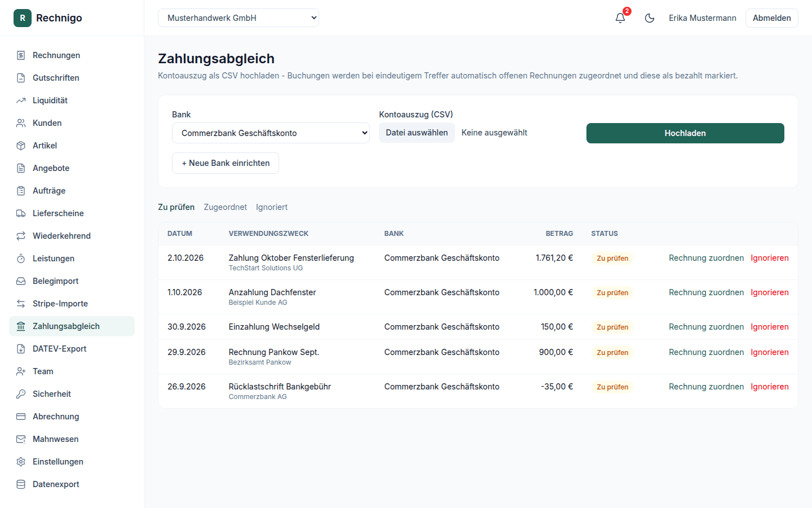Open Abrechnung in the sidebar
This screenshot has width=812, height=508.
pos(72,417)
